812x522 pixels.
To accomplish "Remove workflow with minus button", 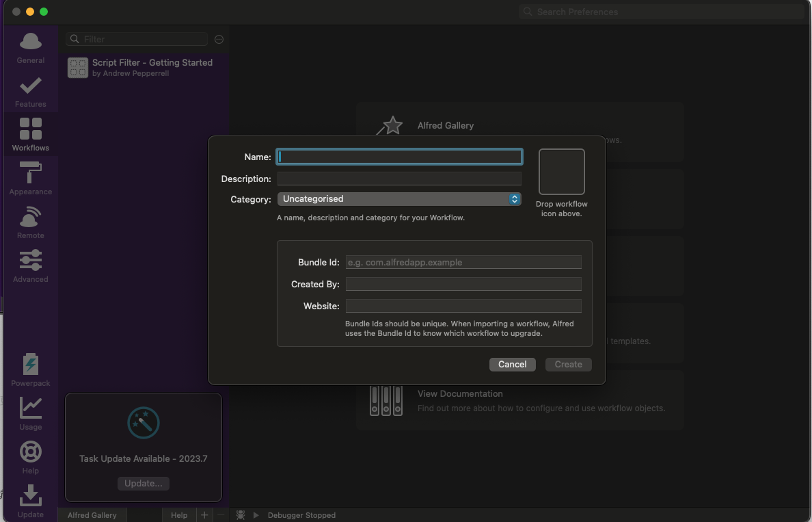I will pyautogui.click(x=221, y=514).
